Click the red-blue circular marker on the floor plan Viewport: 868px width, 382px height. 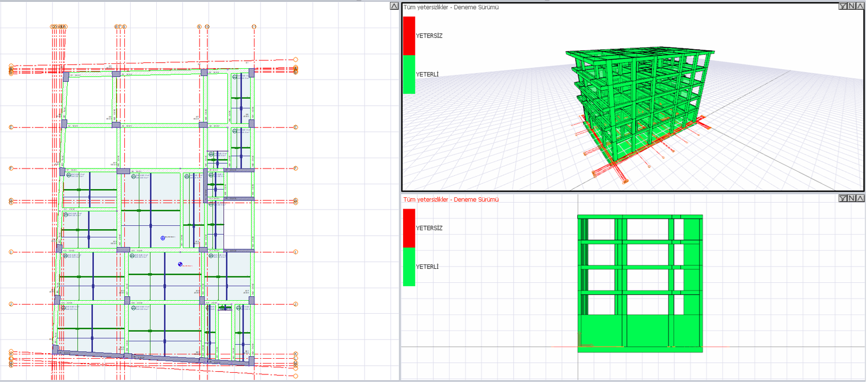click(x=181, y=264)
